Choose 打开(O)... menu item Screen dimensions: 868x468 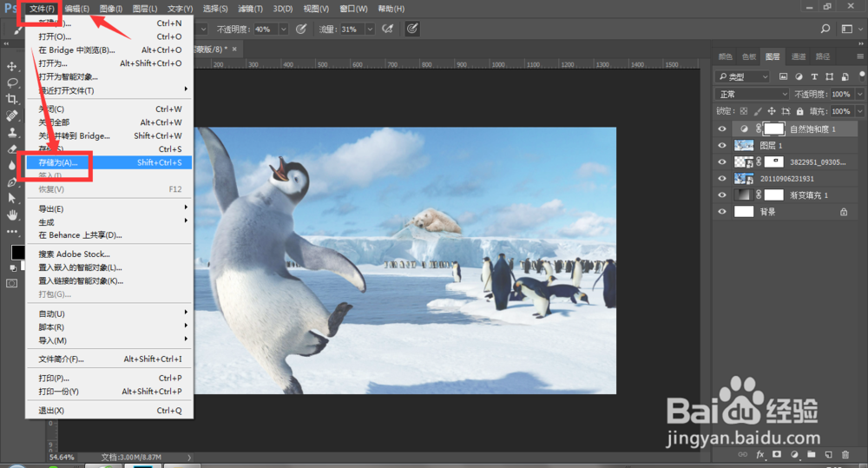click(x=109, y=36)
